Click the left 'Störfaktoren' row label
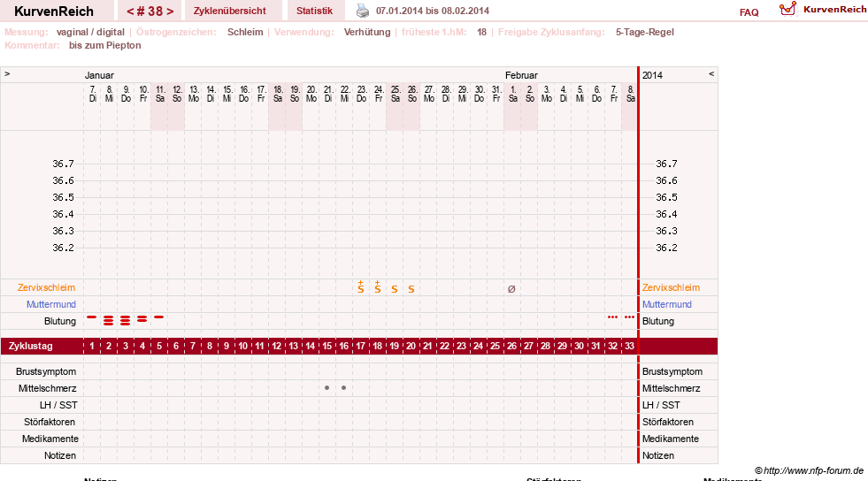This screenshot has width=868, height=481. (x=50, y=422)
